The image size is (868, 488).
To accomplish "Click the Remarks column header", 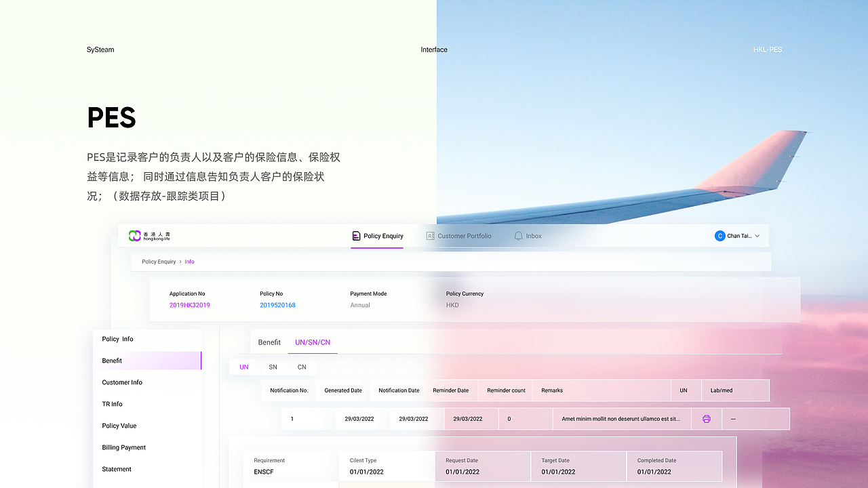I will coord(601,390).
